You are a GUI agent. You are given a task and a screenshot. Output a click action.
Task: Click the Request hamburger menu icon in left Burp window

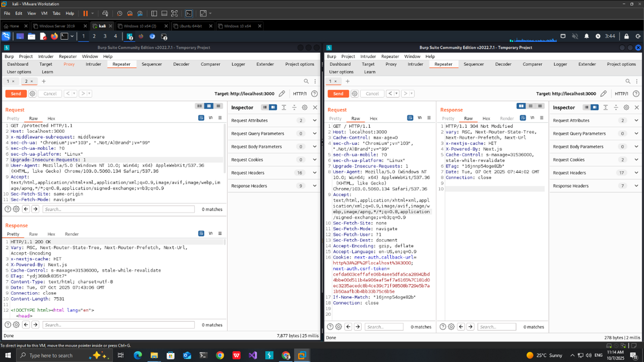coord(220,118)
